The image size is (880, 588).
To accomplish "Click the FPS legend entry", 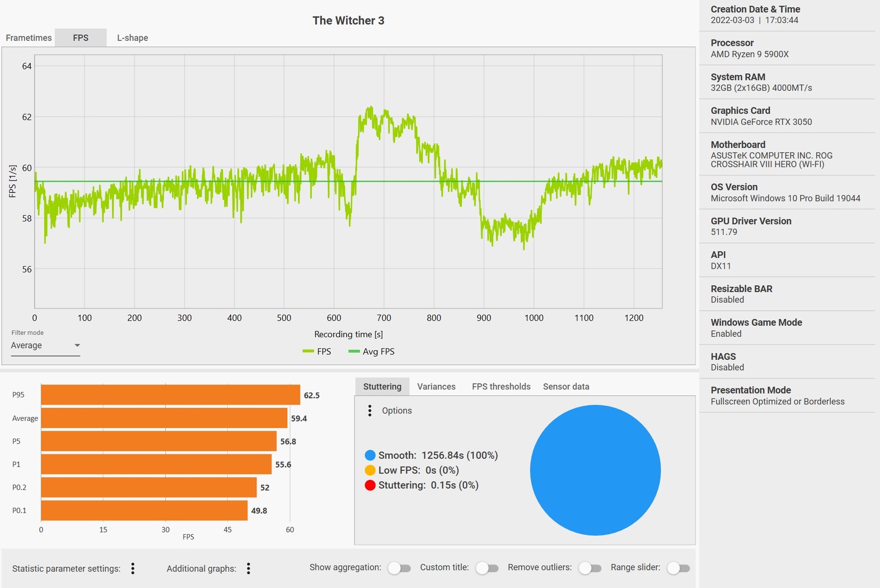I will [317, 351].
